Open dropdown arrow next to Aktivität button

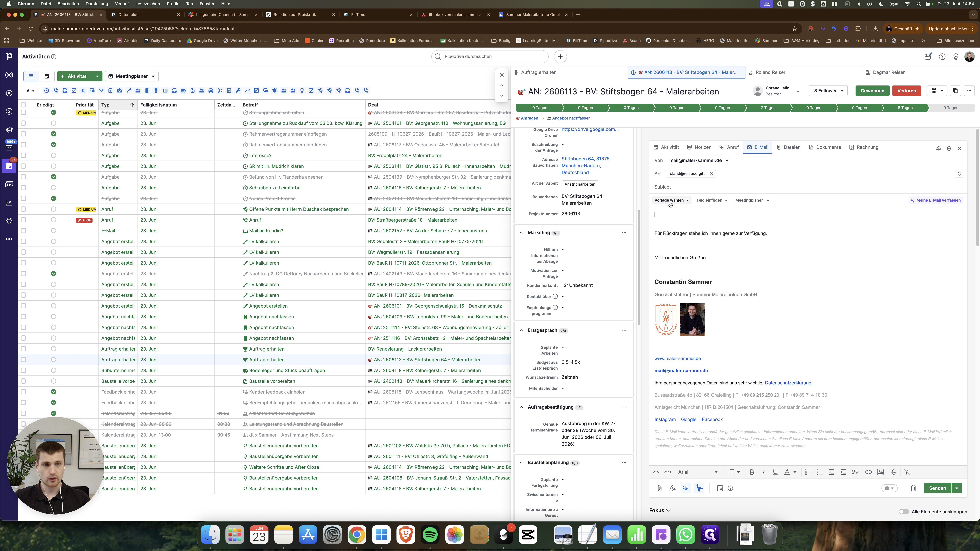[x=97, y=76]
